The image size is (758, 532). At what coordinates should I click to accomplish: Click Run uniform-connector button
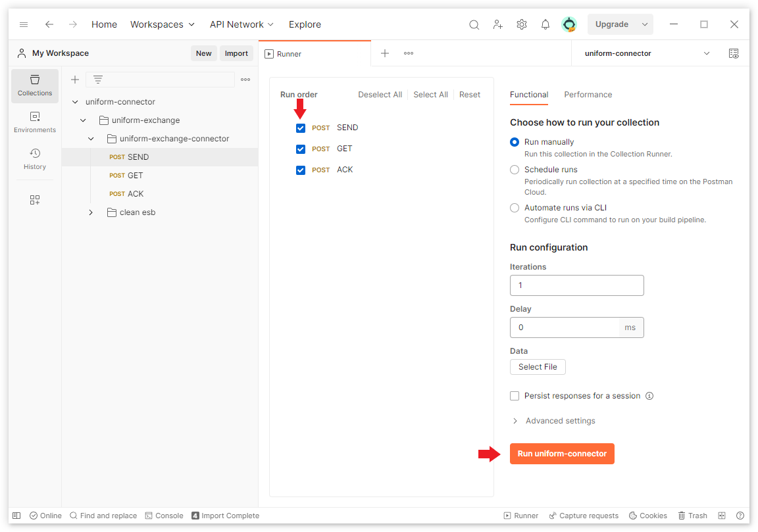561,453
